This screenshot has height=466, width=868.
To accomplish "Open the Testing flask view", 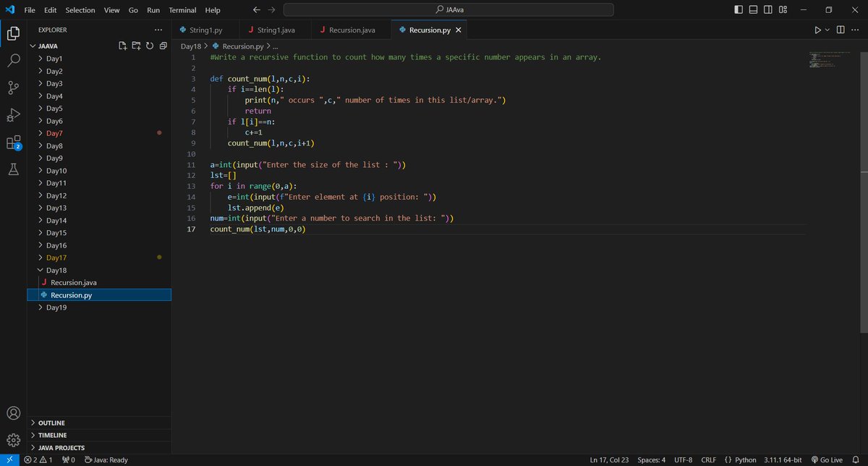I will (x=13, y=169).
